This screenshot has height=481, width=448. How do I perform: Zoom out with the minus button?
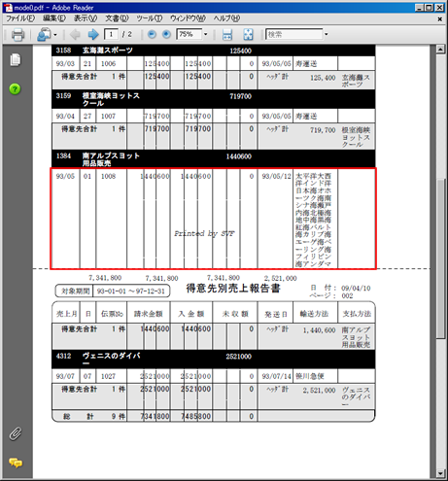(152, 34)
